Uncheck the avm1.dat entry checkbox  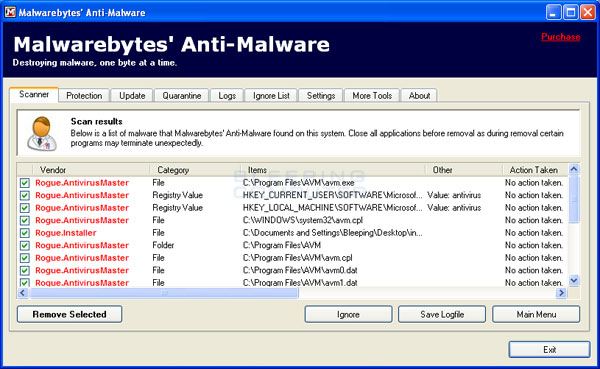(x=25, y=282)
